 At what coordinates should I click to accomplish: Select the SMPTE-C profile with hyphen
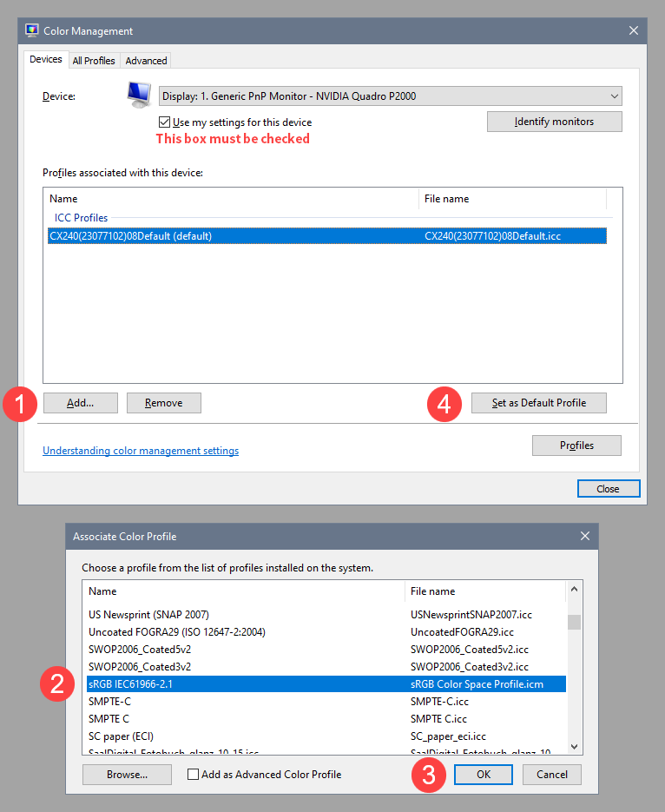(326, 701)
